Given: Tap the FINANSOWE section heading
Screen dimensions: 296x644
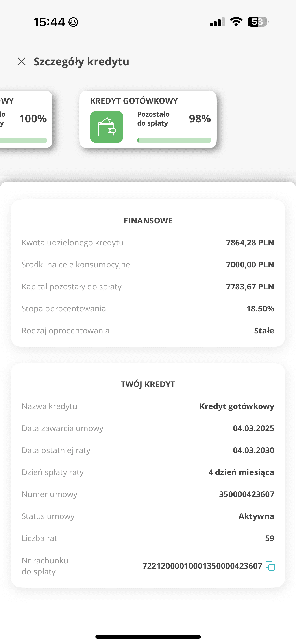Looking at the screenshot, I should pyautogui.click(x=148, y=221).
